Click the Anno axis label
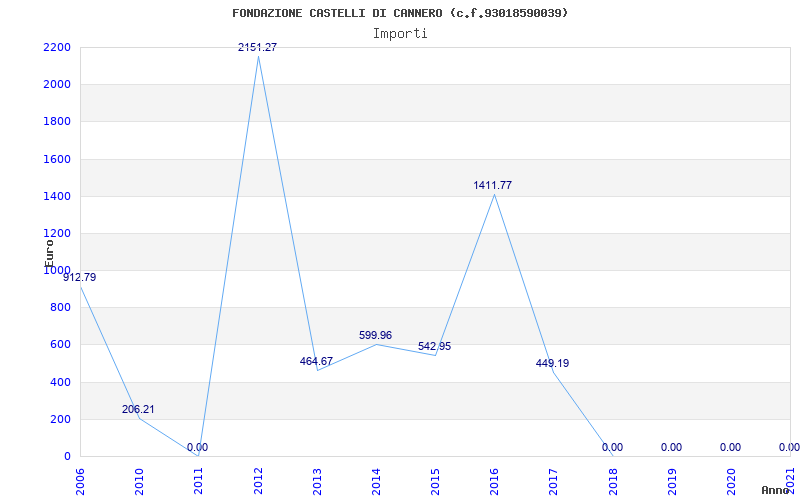Image resolution: width=800 pixels, height=500 pixels. [776, 490]
